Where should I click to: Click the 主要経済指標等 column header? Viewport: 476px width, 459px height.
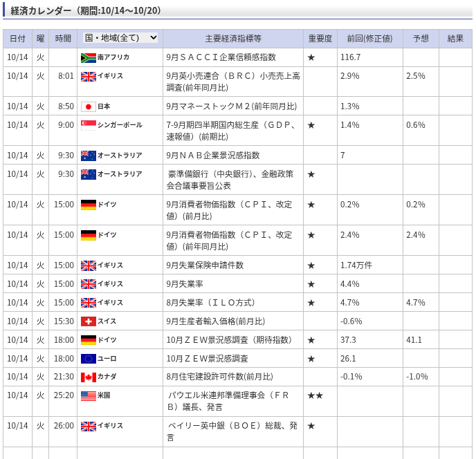[x=233, y=39]
